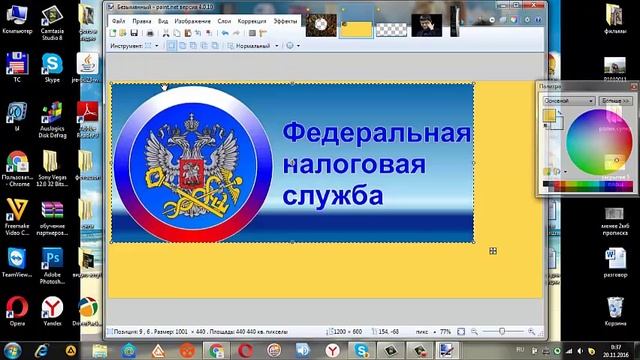Click the reset black-white colors icon
640x360 pixels.
546,127
